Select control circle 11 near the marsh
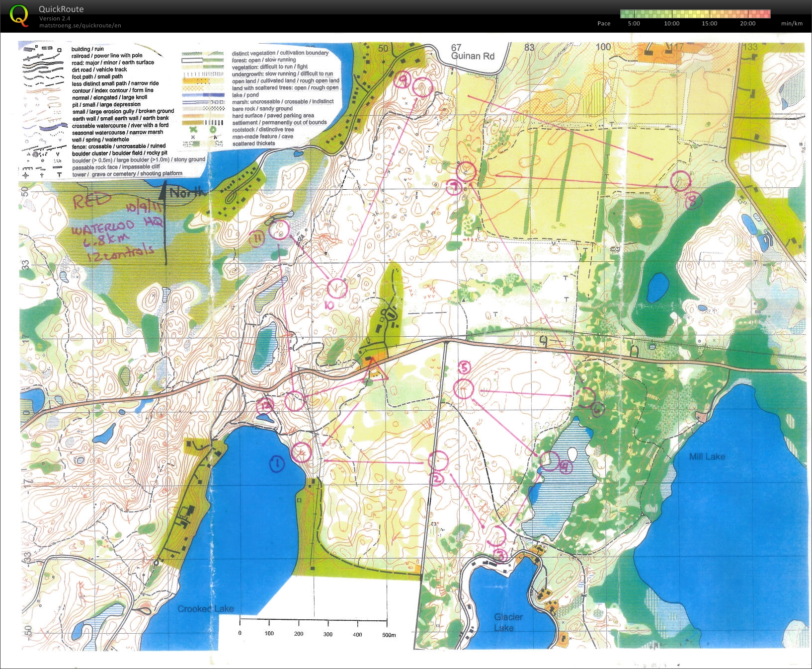812x669 pixels. point(279,230)
